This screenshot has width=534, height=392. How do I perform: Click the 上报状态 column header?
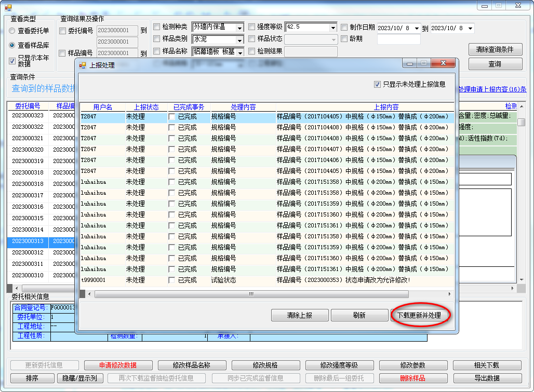tap(146, 107)
